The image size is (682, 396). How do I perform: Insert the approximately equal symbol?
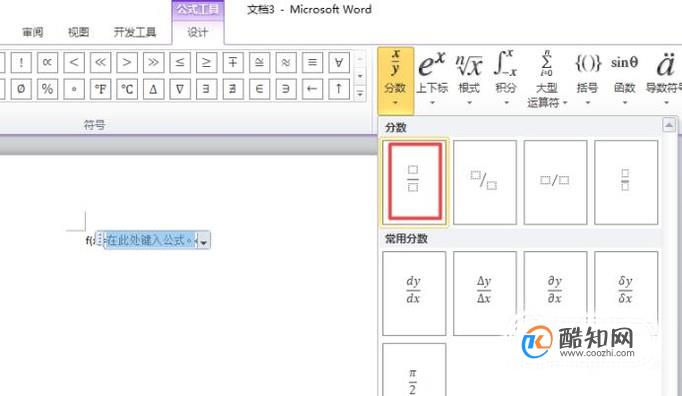[286, 63]
